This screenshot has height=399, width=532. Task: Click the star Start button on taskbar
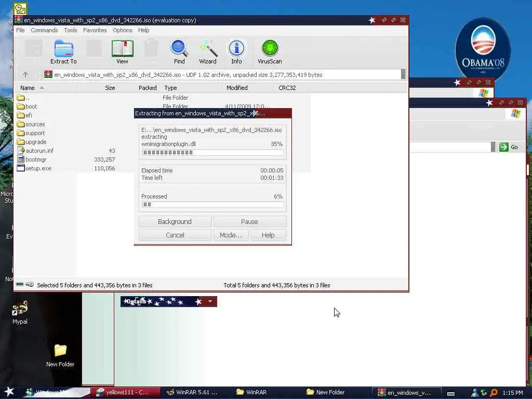pyautogui.click(x=9, y=392)
